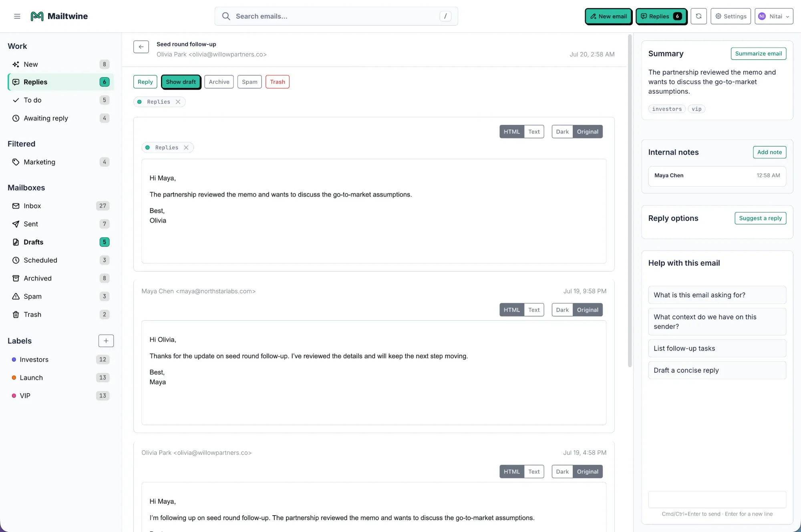Open Settings
801x532 pixels.
[731, 16]
